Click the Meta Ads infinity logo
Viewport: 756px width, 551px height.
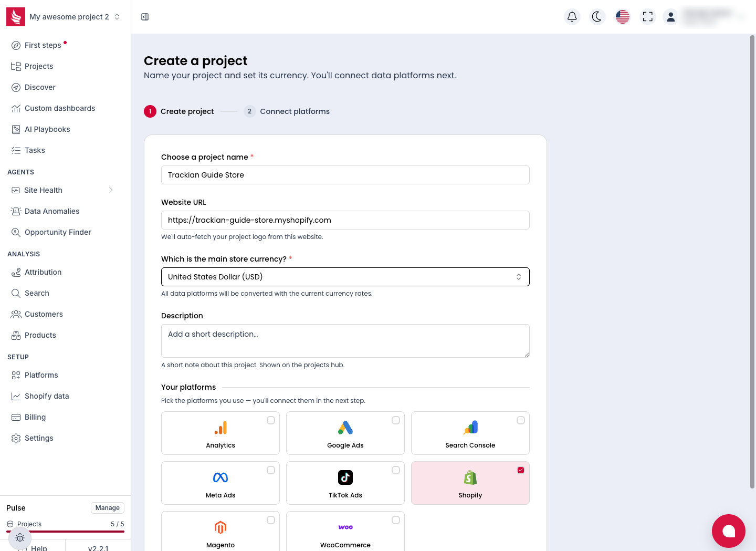[220, 477]
